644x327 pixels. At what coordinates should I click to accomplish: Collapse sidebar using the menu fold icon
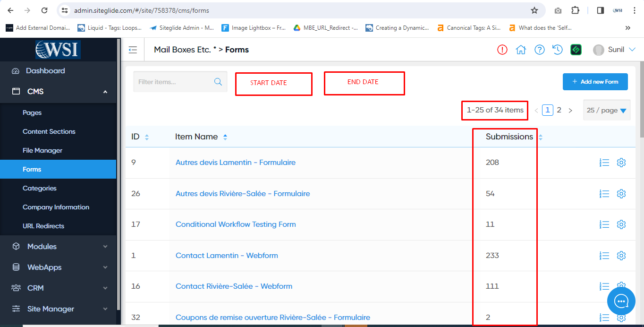click(x=133, y=50)
